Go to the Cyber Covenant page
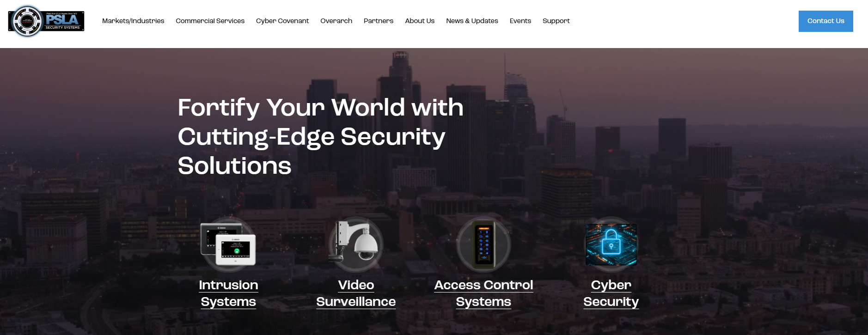868x335 pixels. [x=282, y=21]
